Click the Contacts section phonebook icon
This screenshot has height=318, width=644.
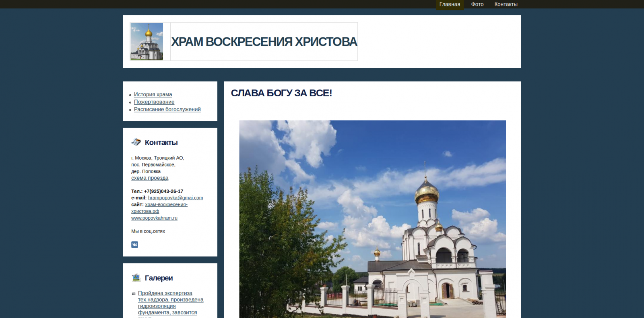(x=136, y=142)
